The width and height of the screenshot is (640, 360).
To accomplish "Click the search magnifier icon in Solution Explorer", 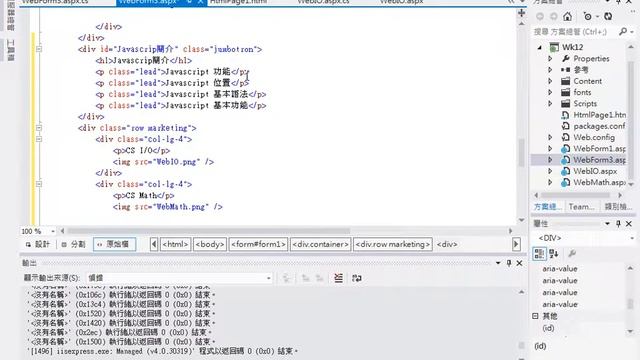I will click(x=623, y=31).
